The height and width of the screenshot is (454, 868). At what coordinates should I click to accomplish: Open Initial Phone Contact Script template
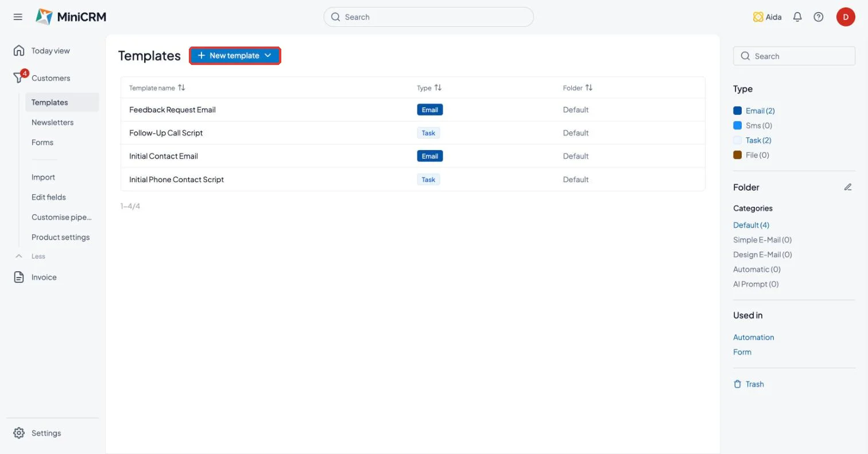176,179
